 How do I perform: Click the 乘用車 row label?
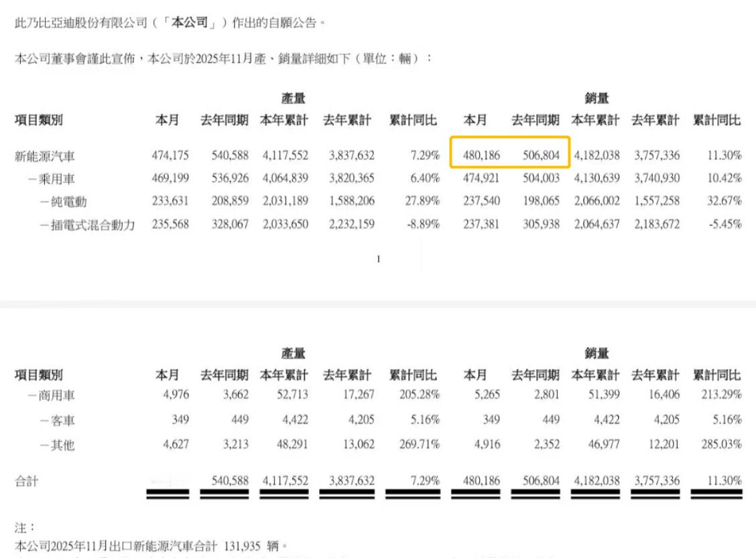pos(56,180)
